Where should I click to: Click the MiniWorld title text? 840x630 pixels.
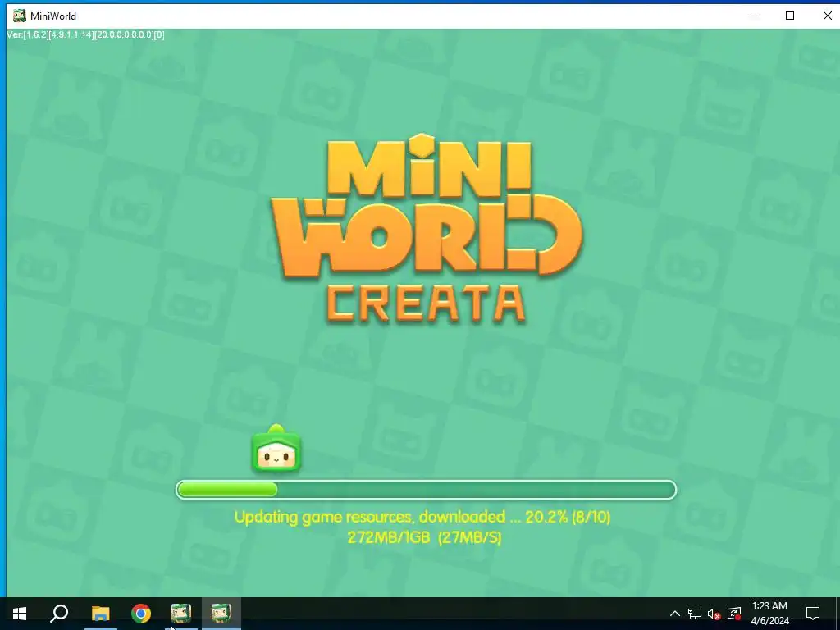click(53, 16)
